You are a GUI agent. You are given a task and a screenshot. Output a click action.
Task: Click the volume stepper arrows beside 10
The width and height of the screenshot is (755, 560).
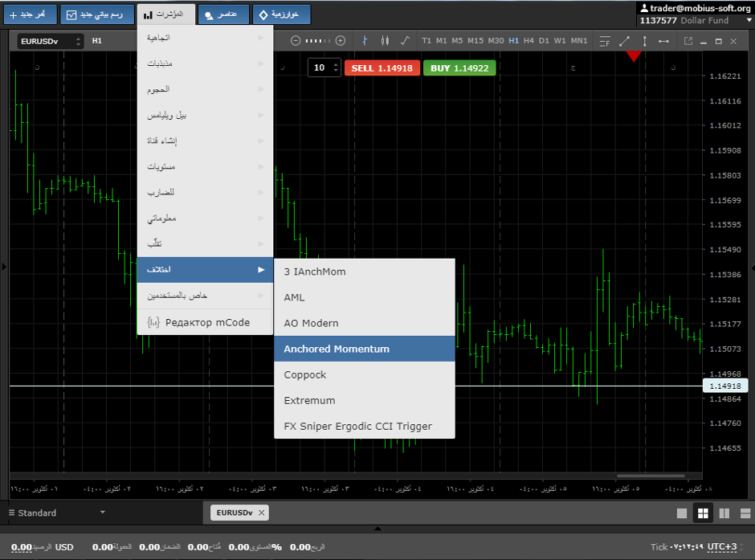[336, 68]
